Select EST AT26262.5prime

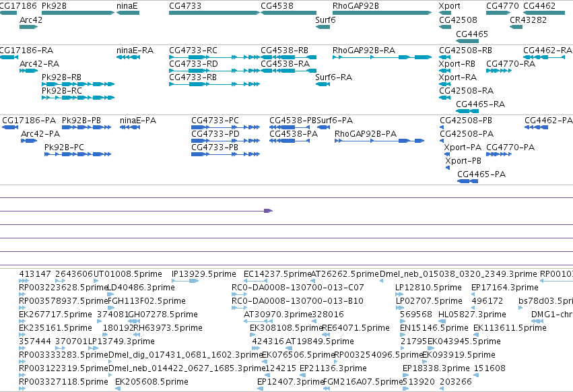313,281
